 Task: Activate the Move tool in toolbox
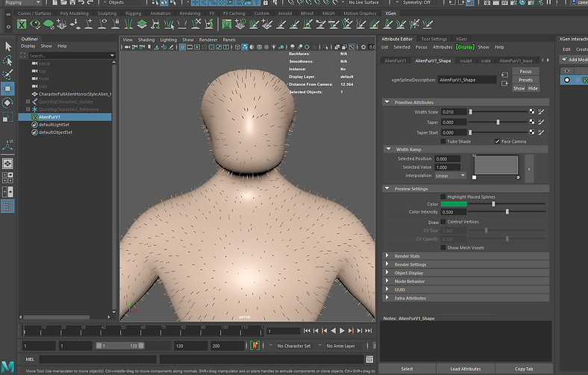(8, 89)
